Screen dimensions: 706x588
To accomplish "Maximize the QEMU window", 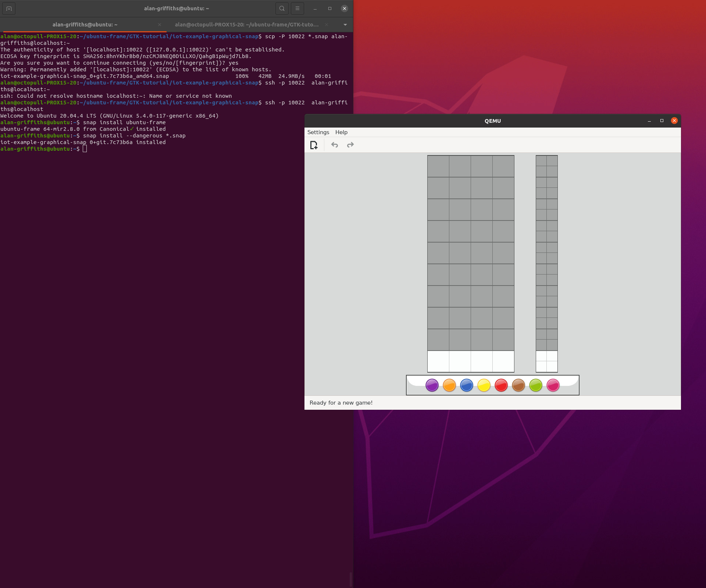I will click(x=662, y=121).
